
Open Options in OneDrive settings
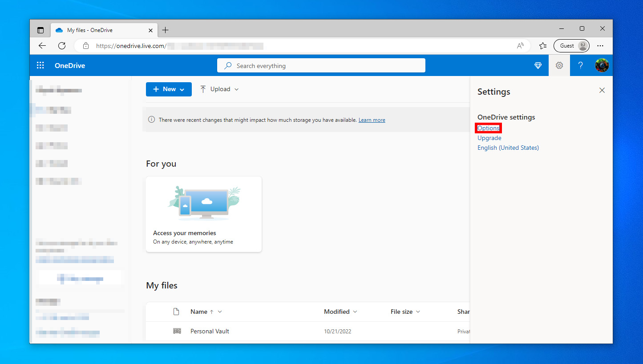point(489,128)
